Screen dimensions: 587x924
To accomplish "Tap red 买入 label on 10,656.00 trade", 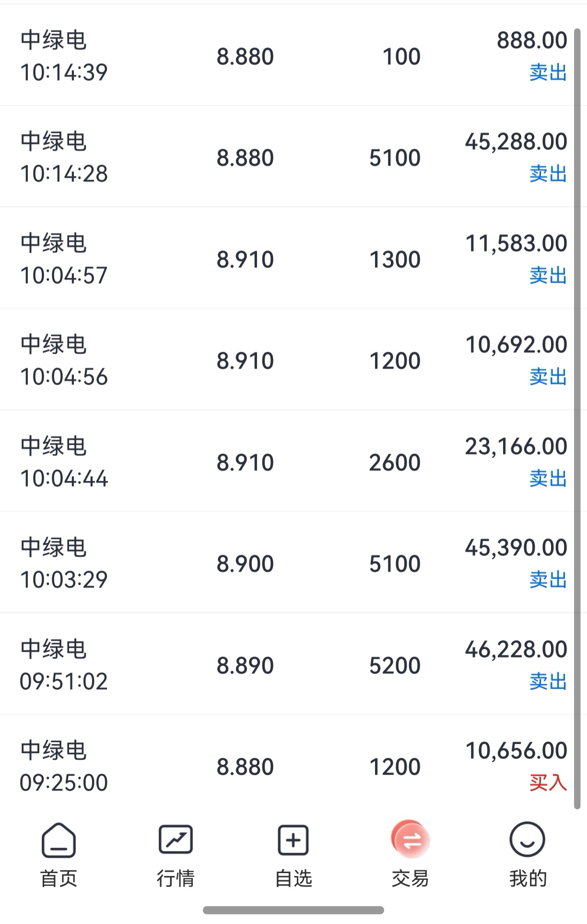I will click(548, 782).
